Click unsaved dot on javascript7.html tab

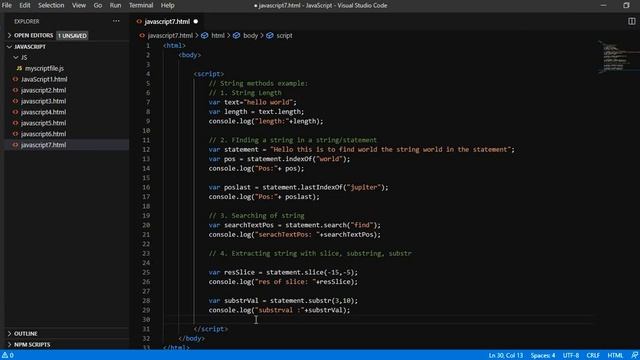pyautogui.click(x=196, y=21)
